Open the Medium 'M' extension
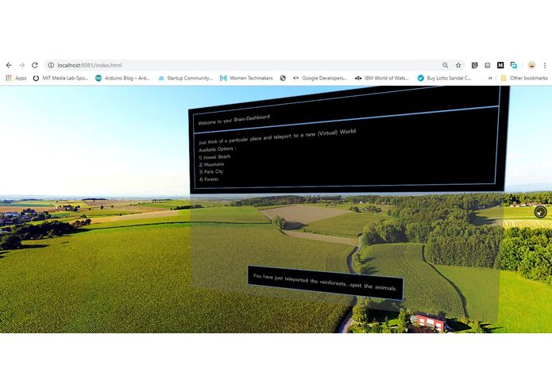Screen dimensions: 552x392 [500, 65]
